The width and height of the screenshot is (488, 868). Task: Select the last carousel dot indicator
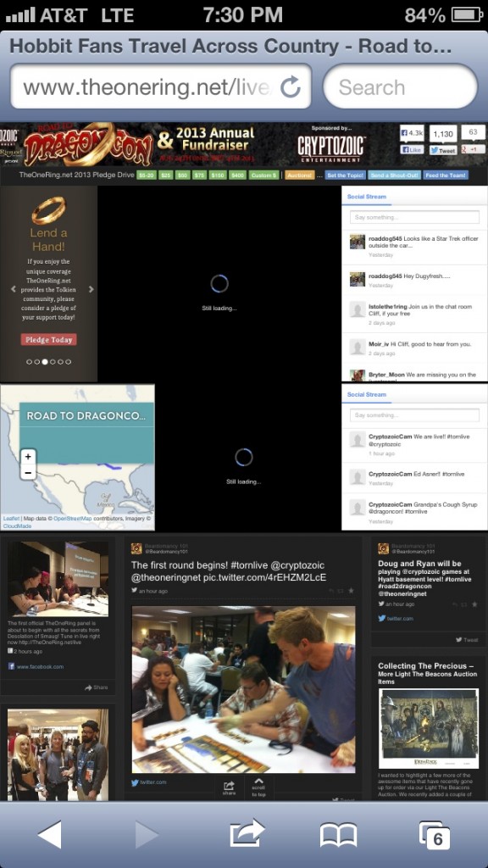(x=68, y=362)
